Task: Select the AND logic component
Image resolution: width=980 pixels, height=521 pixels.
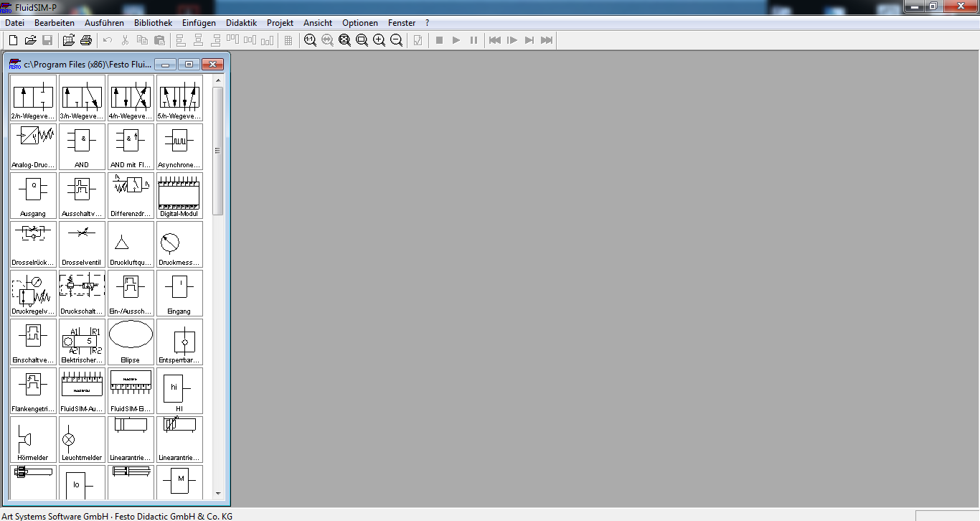Action: tap(81, 146)
